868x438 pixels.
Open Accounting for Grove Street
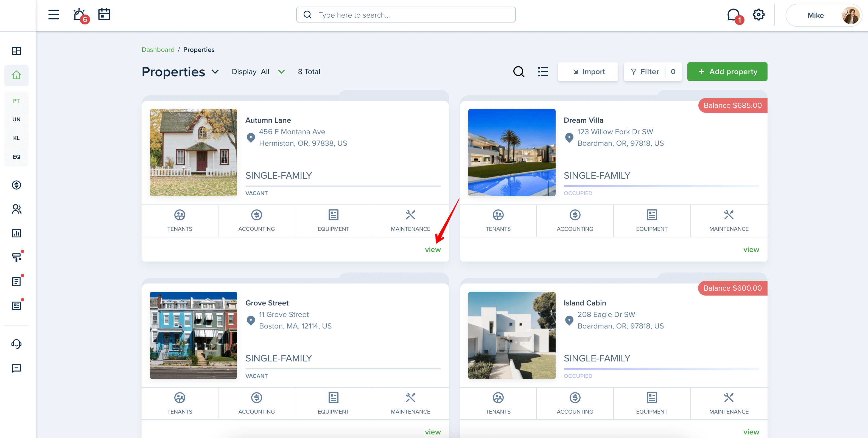[x=256, y=403]
